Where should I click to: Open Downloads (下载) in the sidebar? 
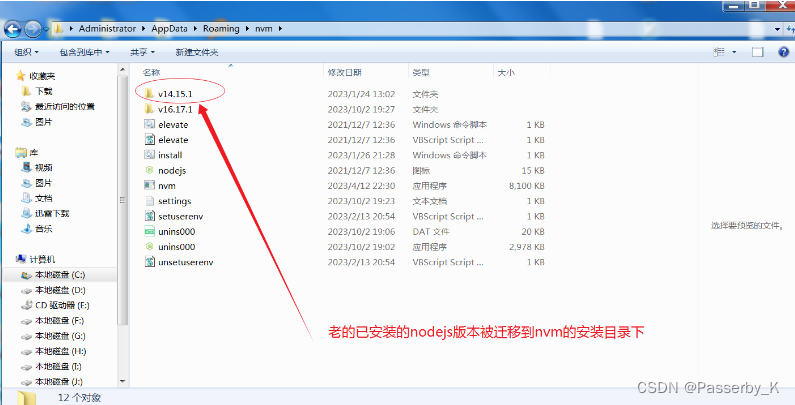pyautogui.click(x=44, y=91)
